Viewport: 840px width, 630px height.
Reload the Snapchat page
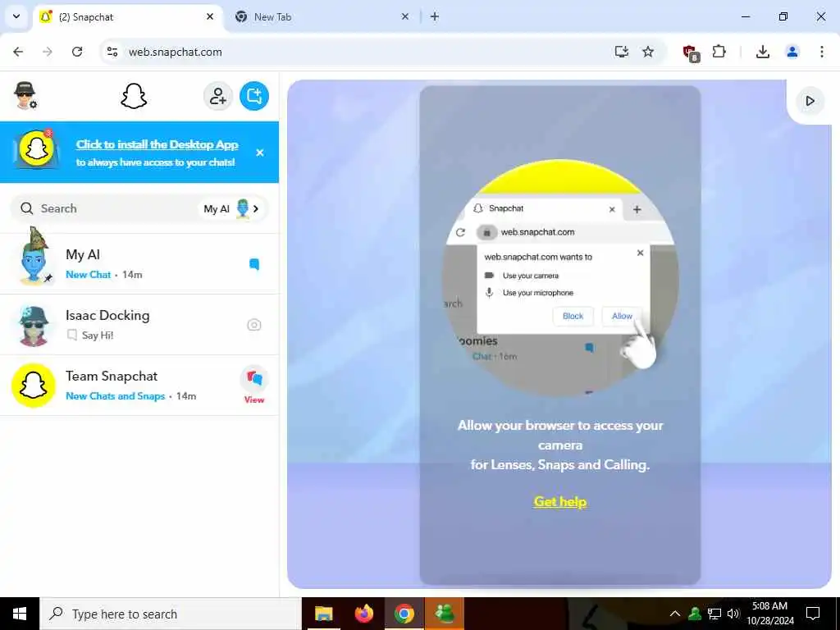point(77,52)
